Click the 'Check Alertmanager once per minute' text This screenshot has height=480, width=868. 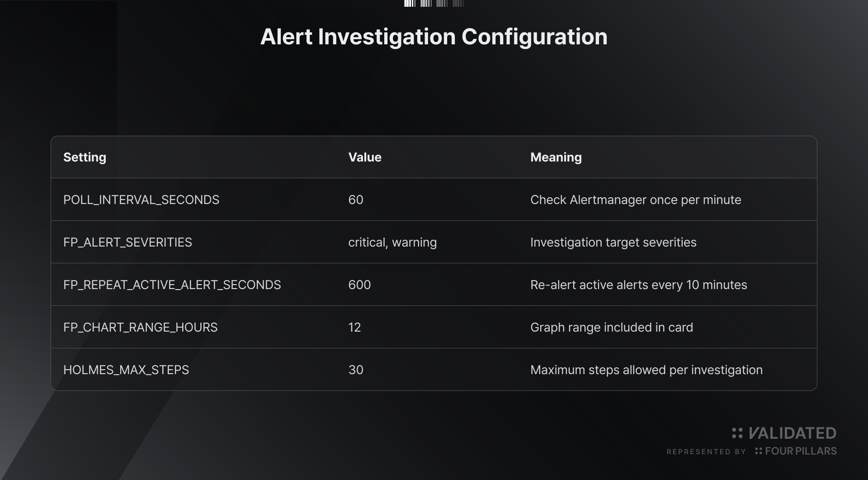pos(636,200)
